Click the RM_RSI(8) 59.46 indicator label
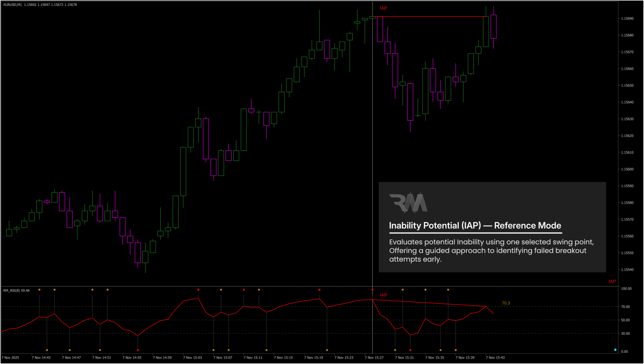This screenshot has width=644, height=364. click(x=17, y=291)
